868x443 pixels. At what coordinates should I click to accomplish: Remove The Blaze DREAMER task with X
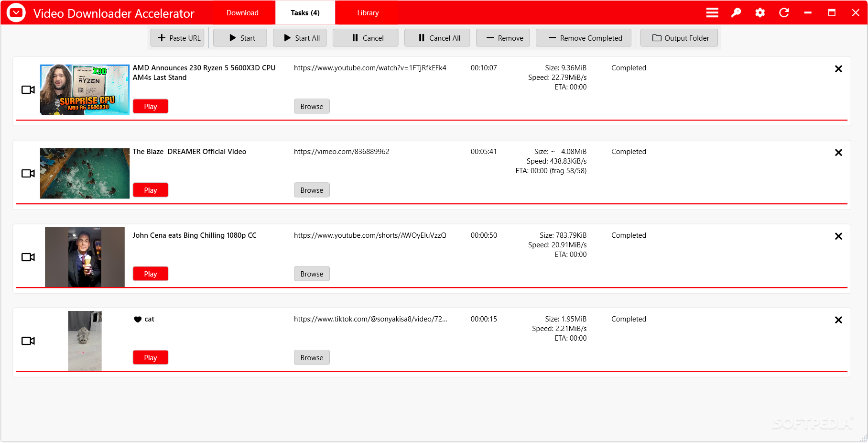pos(838,153)
